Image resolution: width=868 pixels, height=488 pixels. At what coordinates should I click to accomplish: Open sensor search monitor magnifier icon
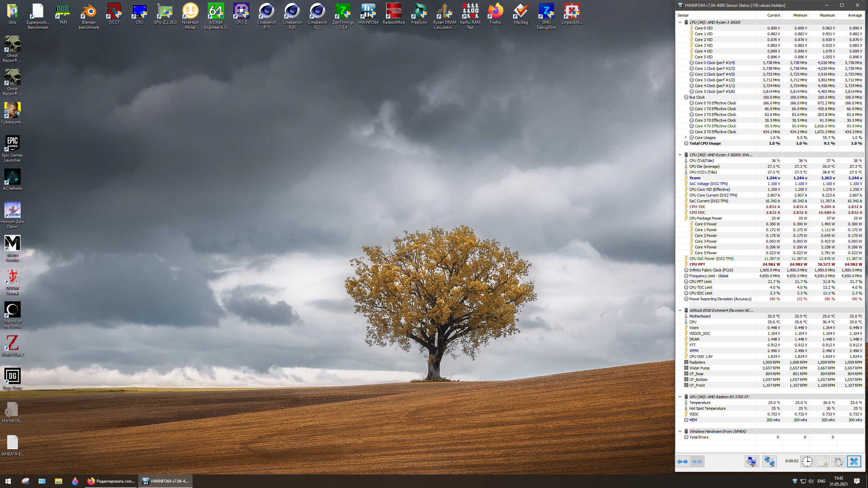click(752, 462)
